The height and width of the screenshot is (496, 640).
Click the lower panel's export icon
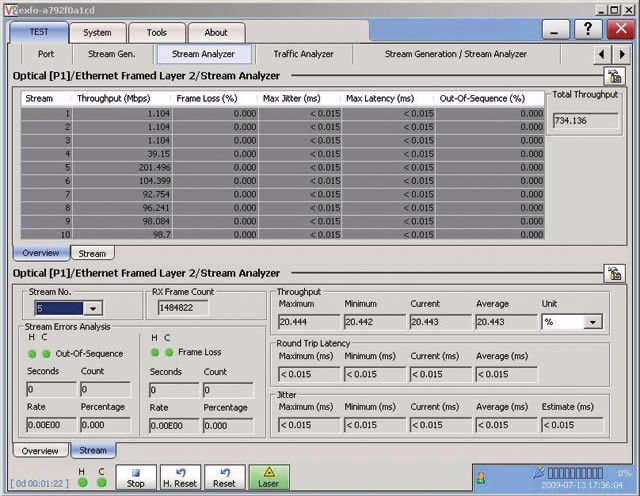[614, 273]
